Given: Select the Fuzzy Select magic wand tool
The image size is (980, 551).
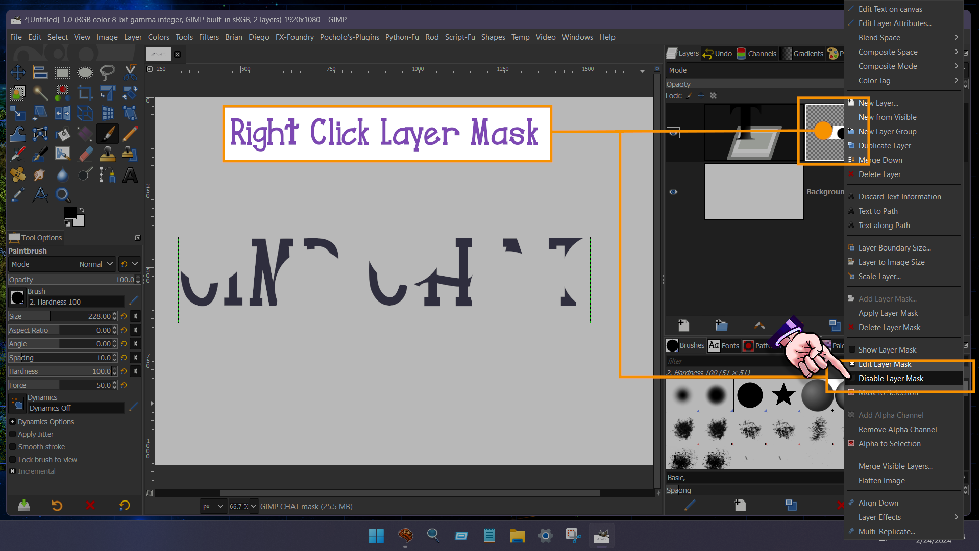Looking at the screenshot, I should pyautogui.click(x=40, y=93).
